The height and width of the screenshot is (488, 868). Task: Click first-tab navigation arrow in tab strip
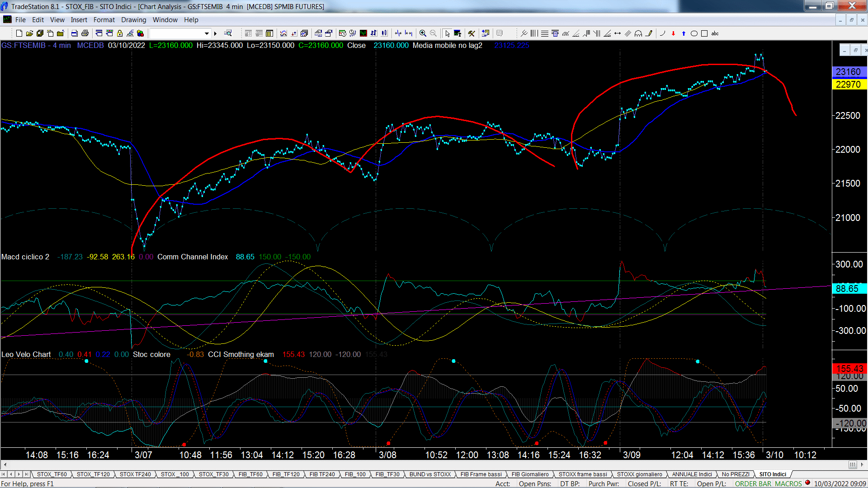coord(4,474)
